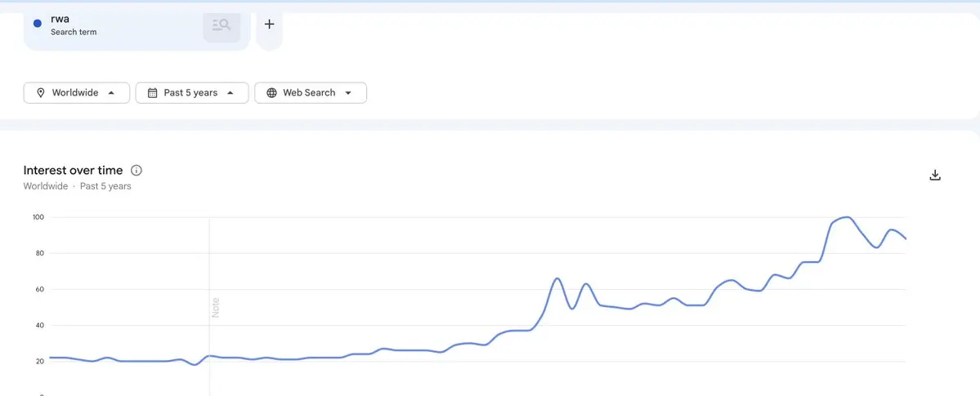Click the Interest over time heading
980x396 pixels.
73,171
